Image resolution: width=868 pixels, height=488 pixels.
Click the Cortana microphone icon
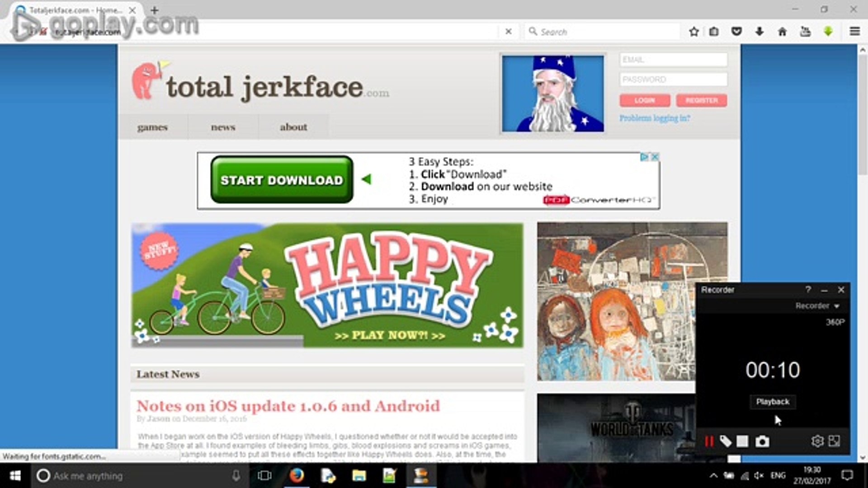pyautogui.click(x=236, y=476)
